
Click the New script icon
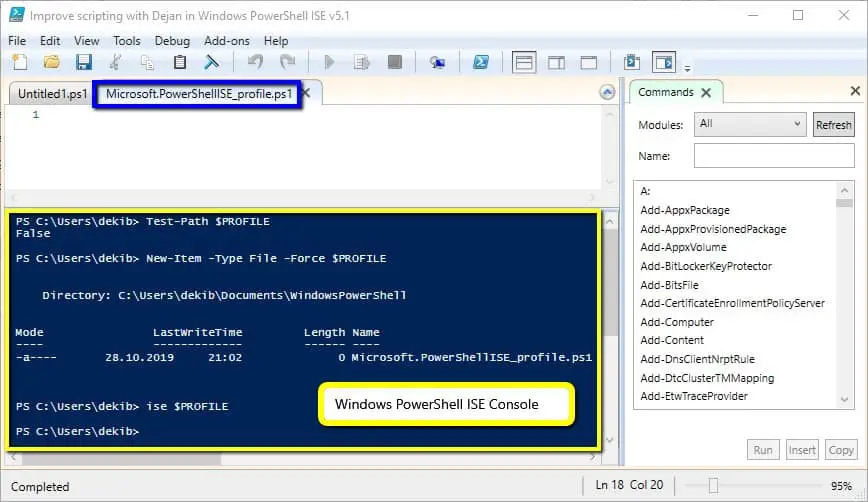click(20, 62)
